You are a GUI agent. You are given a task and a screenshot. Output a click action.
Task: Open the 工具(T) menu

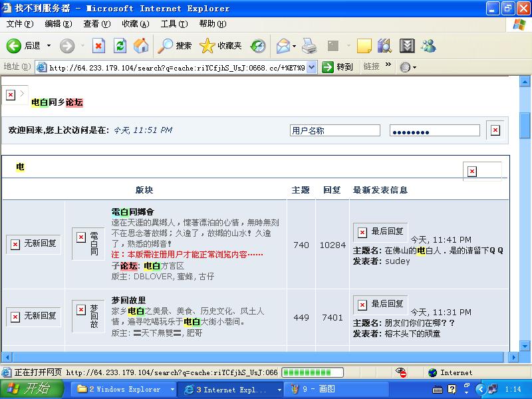pyautogui.click(x=173, y=24)
